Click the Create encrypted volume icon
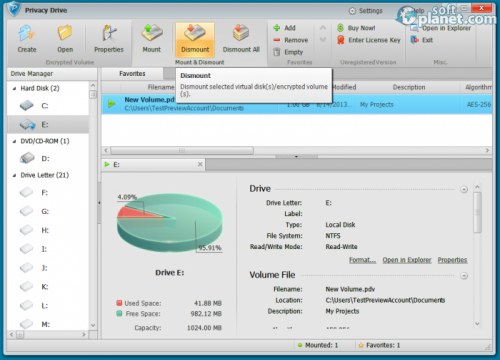 pos(27,39)
